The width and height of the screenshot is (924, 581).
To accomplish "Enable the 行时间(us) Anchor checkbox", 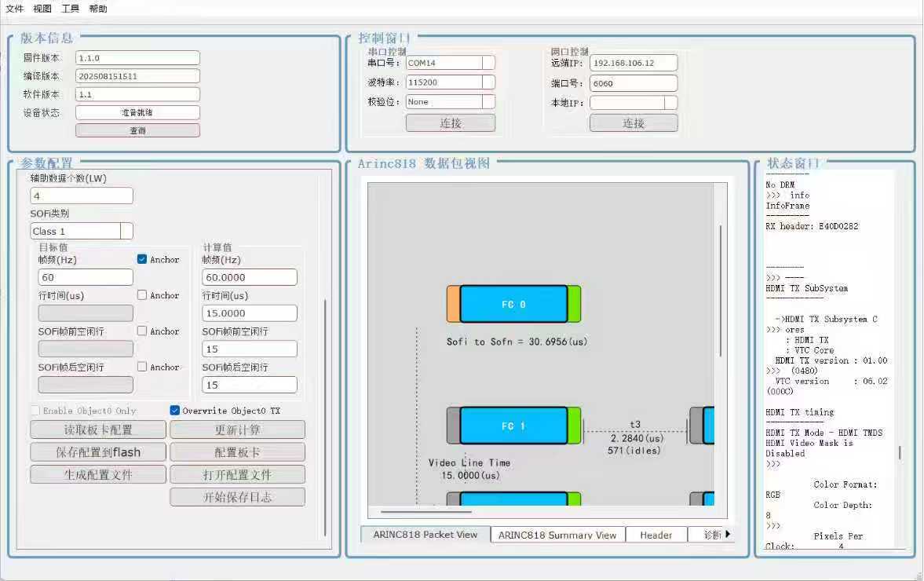I will point(142,295).
